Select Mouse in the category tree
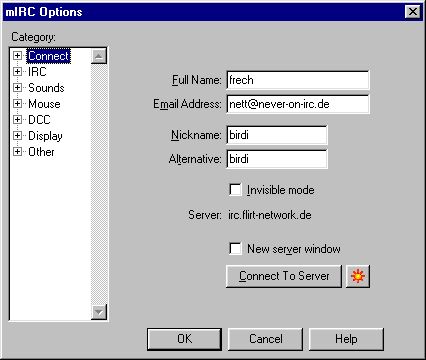Viewport: 426px width, 360px height. (44, 104)
